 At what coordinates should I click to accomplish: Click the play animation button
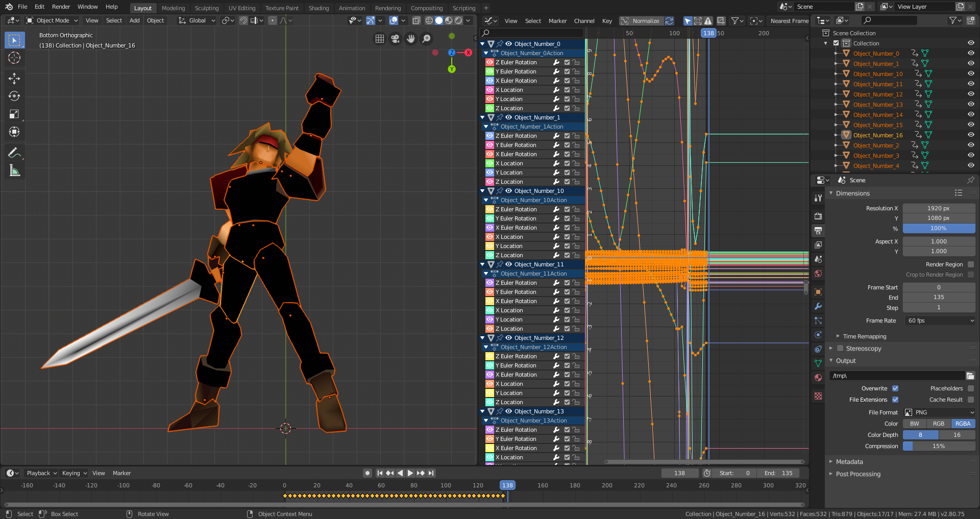410,473
